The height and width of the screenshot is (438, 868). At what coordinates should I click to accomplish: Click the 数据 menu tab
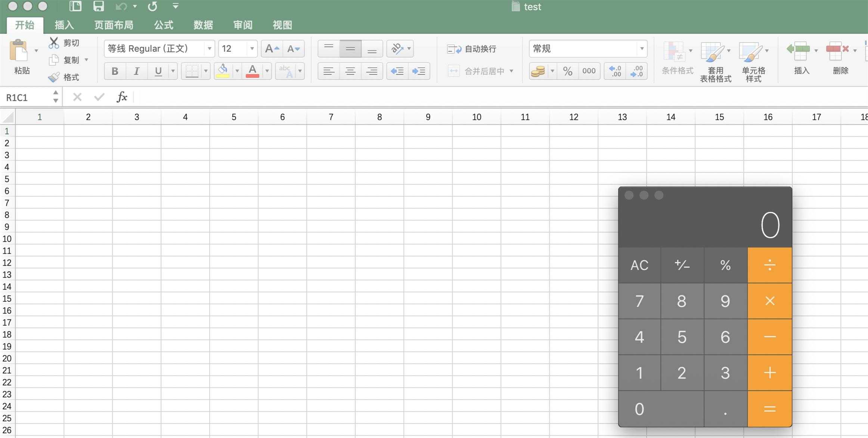tap(202, 25)
